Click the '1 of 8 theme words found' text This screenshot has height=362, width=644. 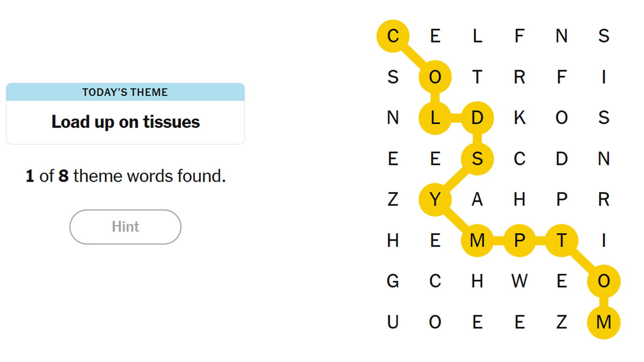click(x=125, y=176)
